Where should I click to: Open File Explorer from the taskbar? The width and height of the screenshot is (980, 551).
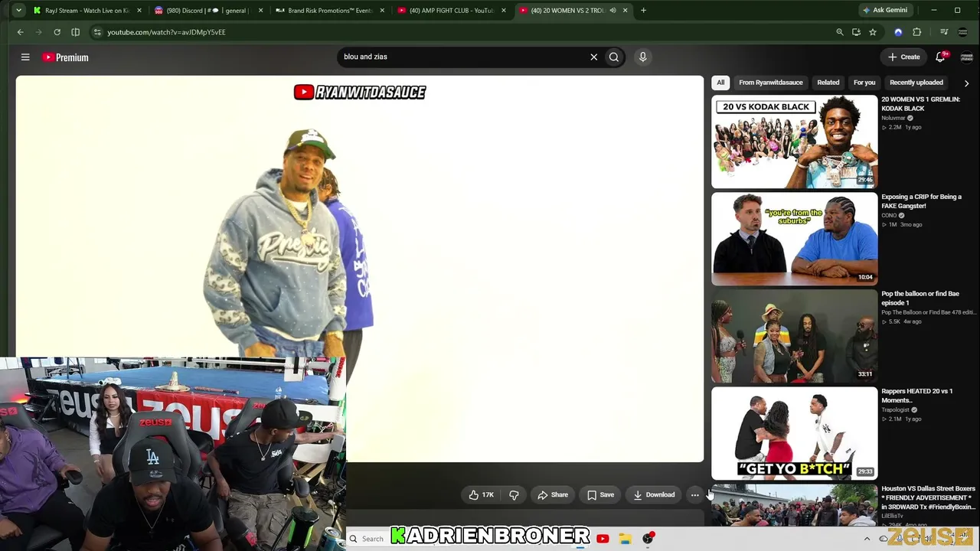click(x=626, y=539)
